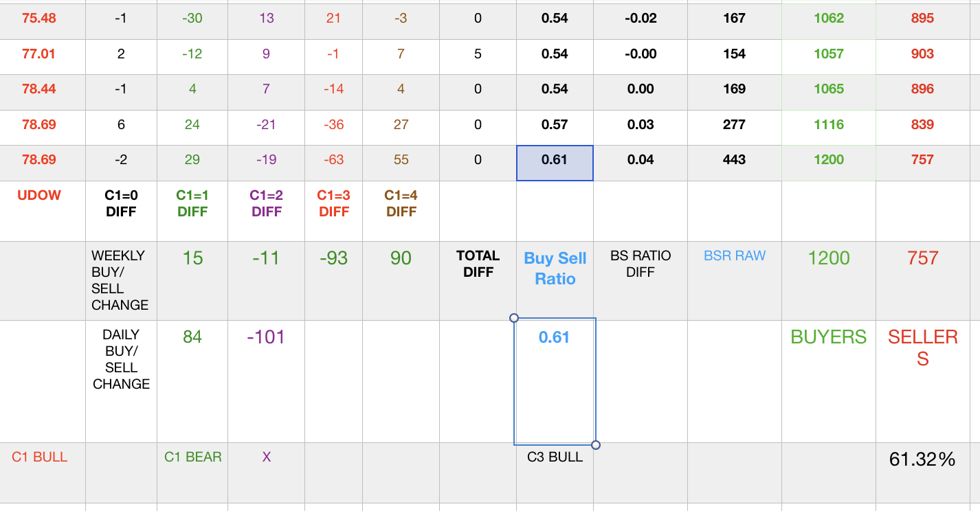This screenshot has height=511, width=980.
Task: Select the purple -101 daily change value
Action: click(266, 337)
